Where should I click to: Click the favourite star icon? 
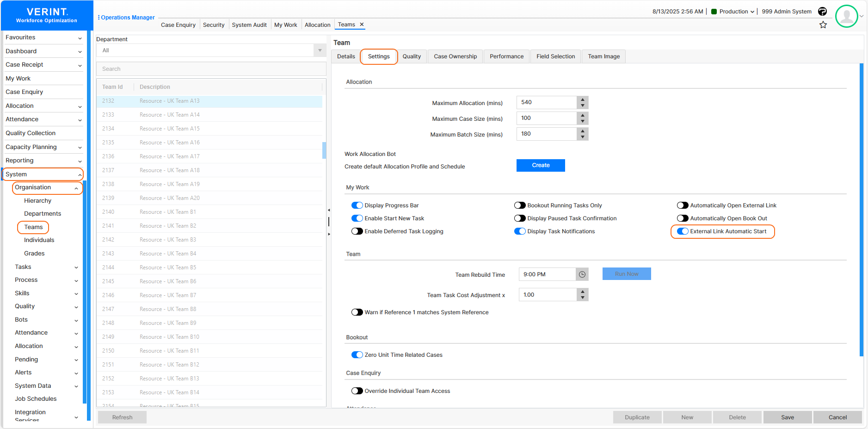click(x=823, y=25)
